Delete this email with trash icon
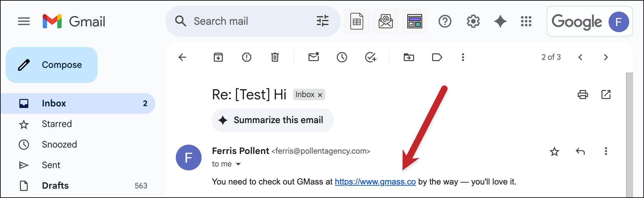644x198 pixels. 275,57
